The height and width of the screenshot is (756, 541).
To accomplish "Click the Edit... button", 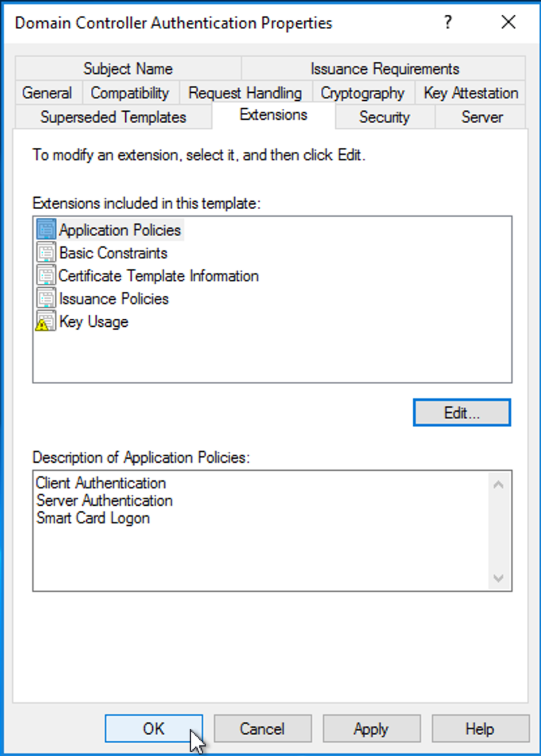I will pyautogui.click(x=462, y=413).
